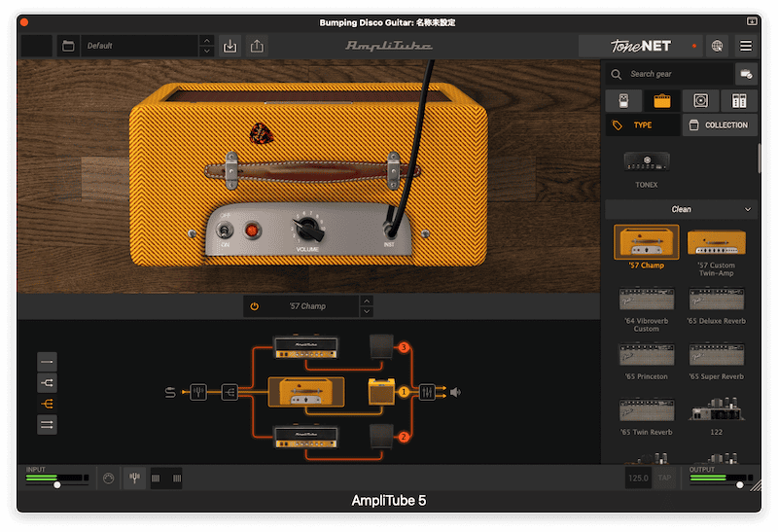The image size is (778, 532).
Task: Expand the Clean category dropdown
Action: [682, 209]
